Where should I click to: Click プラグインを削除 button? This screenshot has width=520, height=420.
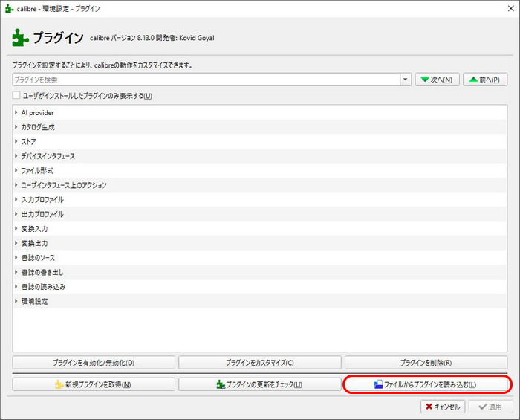pyautogui.click(x=426, y=363)
